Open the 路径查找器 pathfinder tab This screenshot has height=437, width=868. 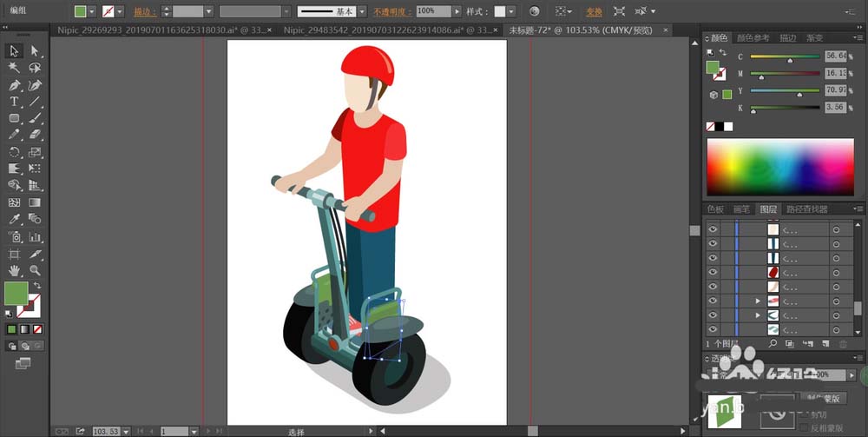(x=806, y=209)
